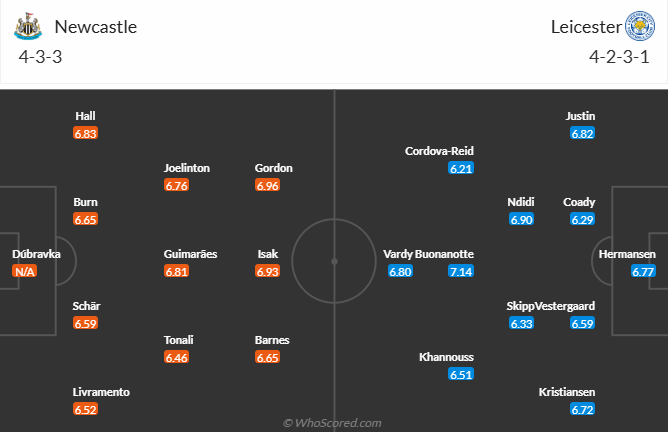Select Buonanotte's 7.14 rating badge

461,271
